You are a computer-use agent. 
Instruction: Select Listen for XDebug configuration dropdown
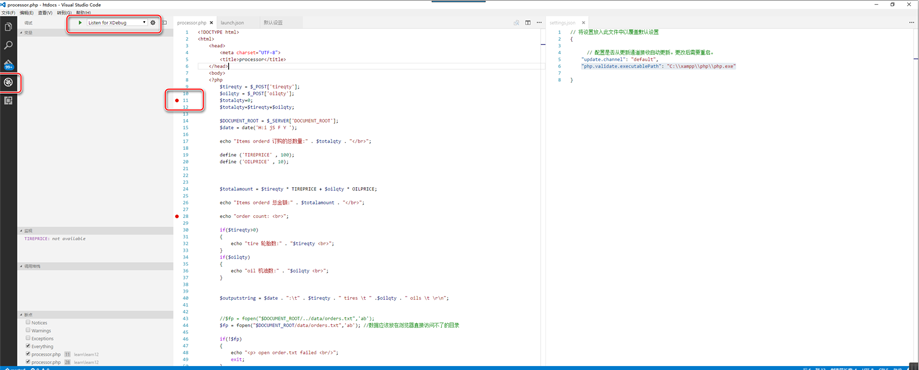tap(116, 22)
